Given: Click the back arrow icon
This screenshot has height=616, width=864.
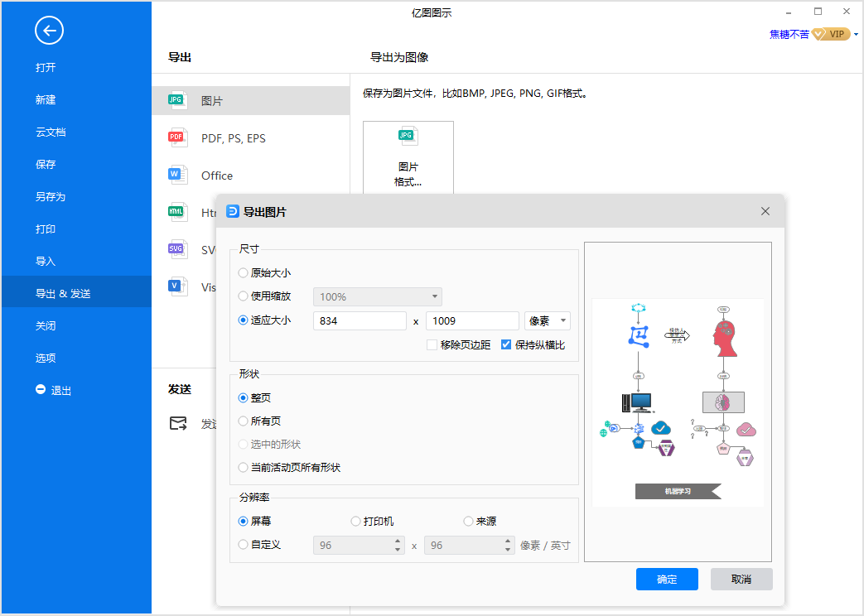Looking at the screenshot, I should click(x=49, y=31).
